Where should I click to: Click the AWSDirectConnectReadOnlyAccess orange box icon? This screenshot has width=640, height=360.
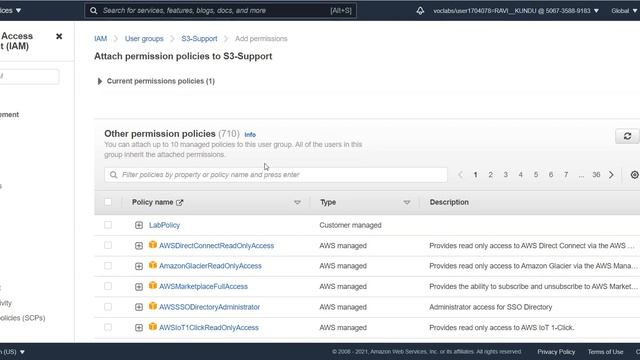pyautogui.click(x=153, y=245)
